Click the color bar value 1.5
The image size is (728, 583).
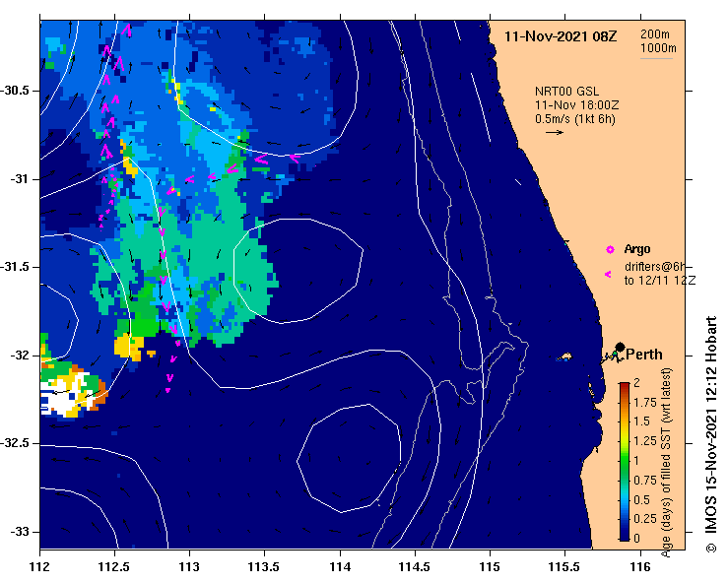(641, 421)
